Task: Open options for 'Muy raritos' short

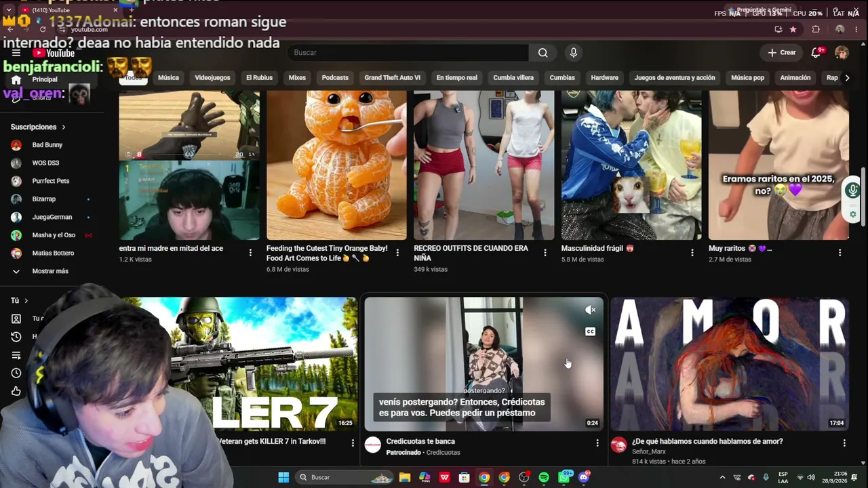Action: pyautogui.click(x=840, y=253)
